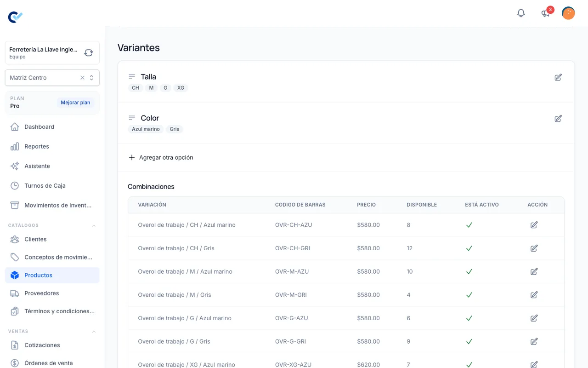Open the notifications bell

pyautogui.click(x=521, y=13)
